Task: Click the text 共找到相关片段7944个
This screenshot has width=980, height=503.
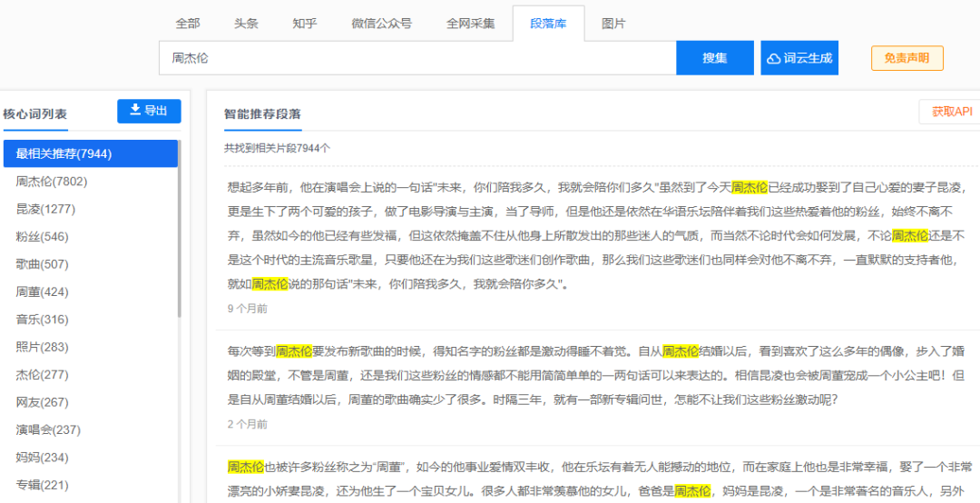Action: pos(278,148)
